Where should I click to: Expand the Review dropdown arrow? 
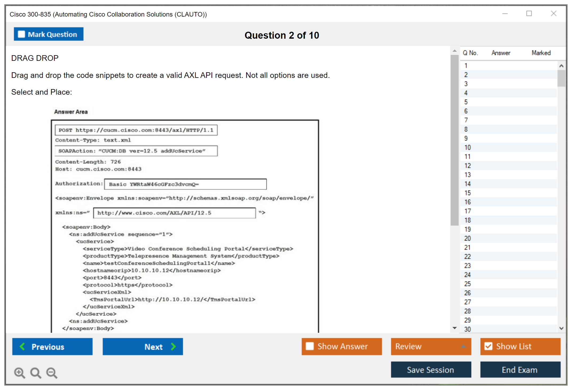click(463, 346)
